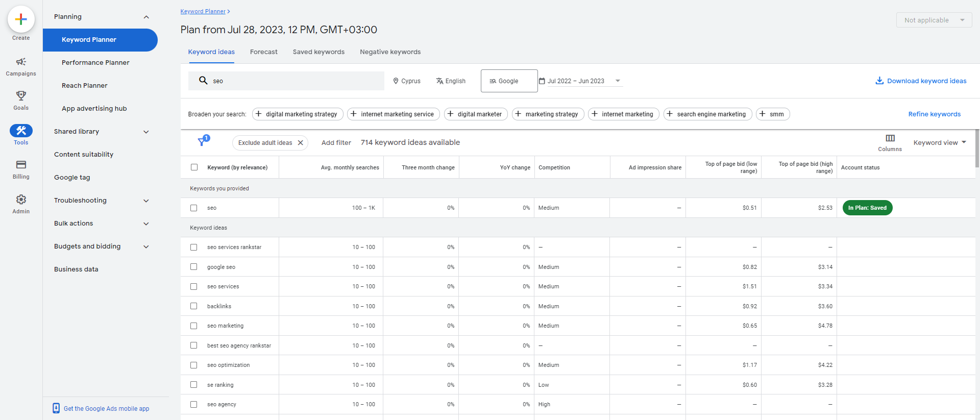Check the google seo row

[194, 266]
